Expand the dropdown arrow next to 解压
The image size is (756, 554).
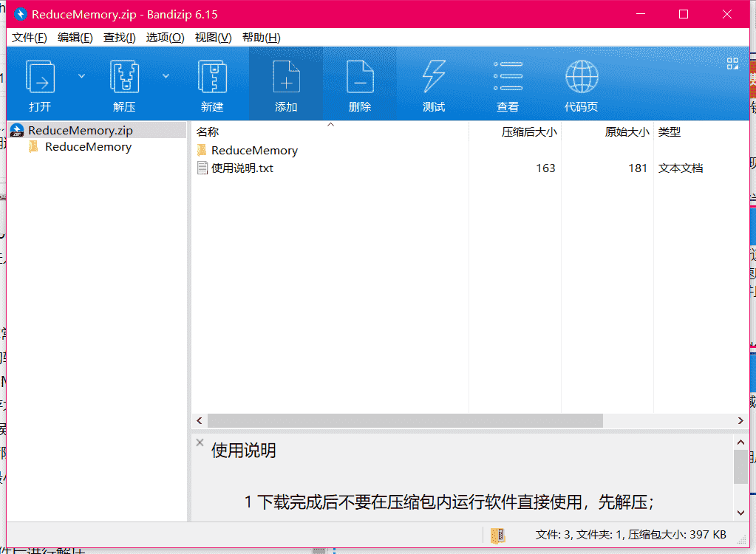pyautogui.click(x=166, y=76)
